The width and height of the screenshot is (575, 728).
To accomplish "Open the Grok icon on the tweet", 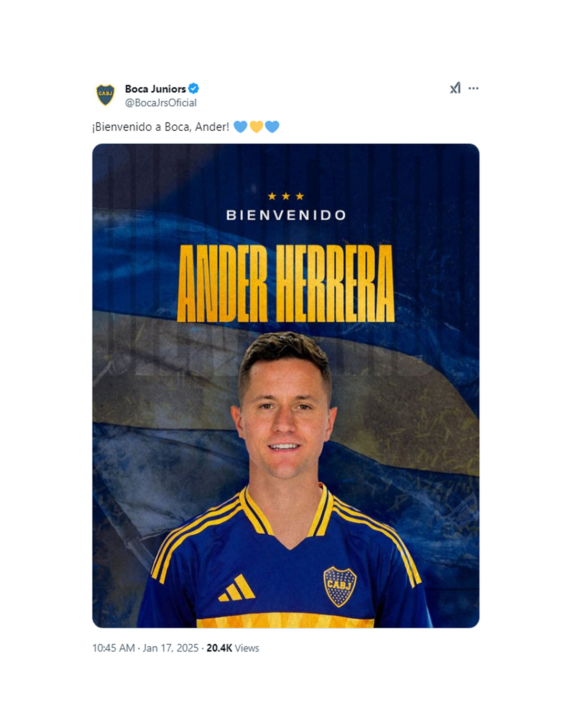I will [x=455, y=88].
